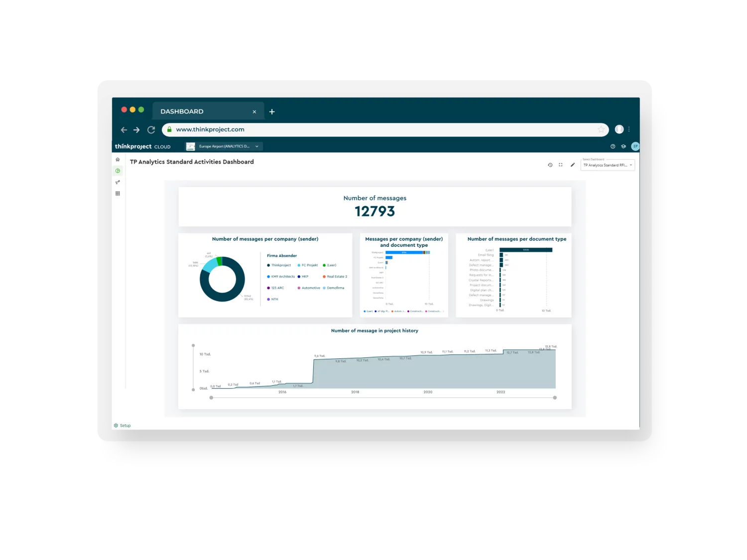
Task: Enter fullscreen mode with the expand icon
Action: click(x=561, y=165)
